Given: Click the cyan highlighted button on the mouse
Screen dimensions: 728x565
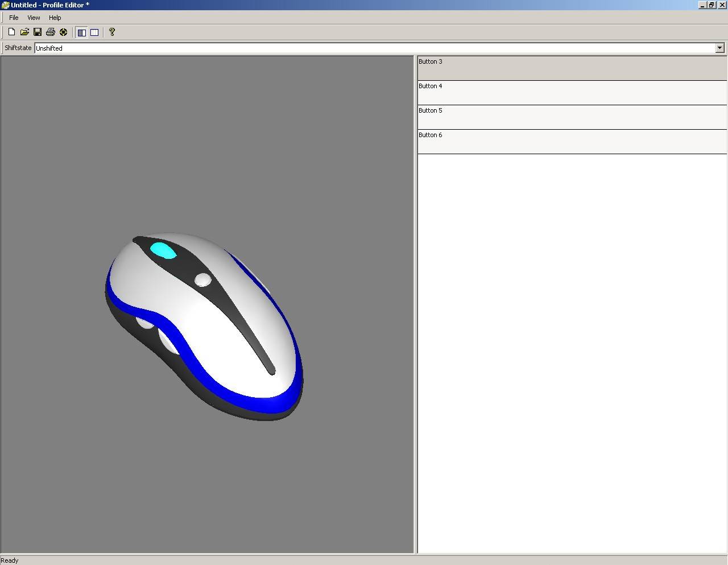Looking at the screenshot, I should [x=162, y=250].
